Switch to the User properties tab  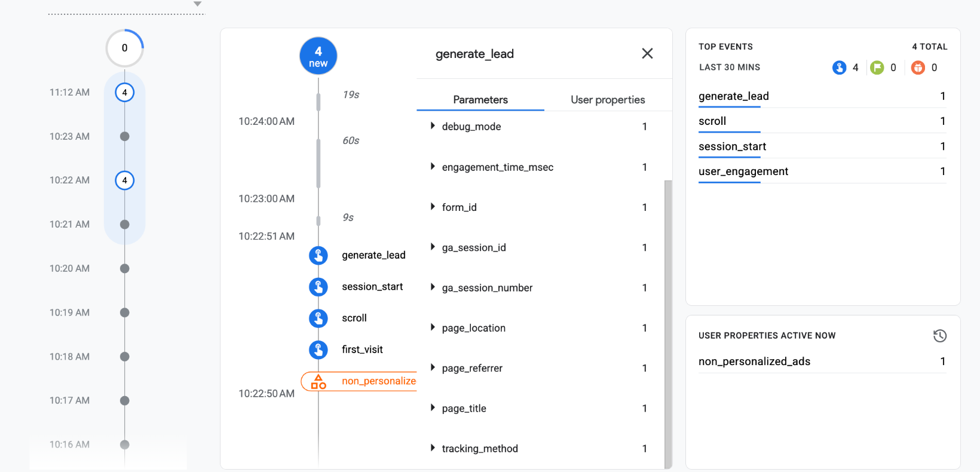[608, 100]
